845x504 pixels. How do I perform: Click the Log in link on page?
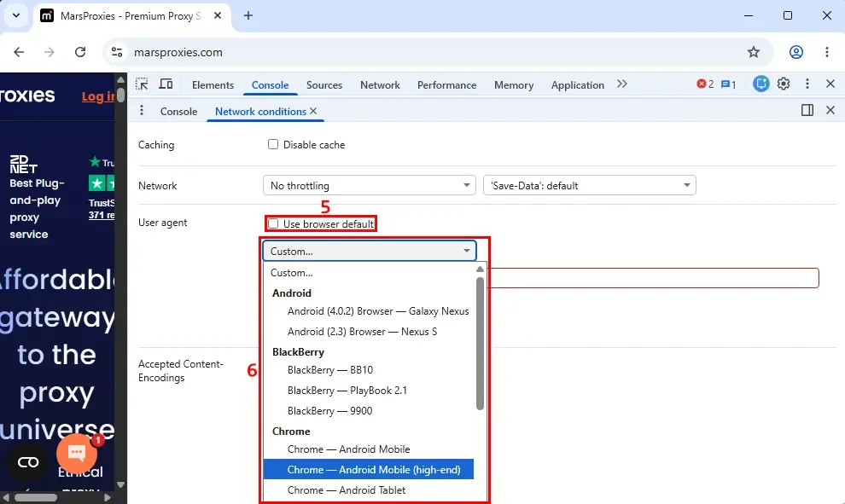tap(98, 96)
